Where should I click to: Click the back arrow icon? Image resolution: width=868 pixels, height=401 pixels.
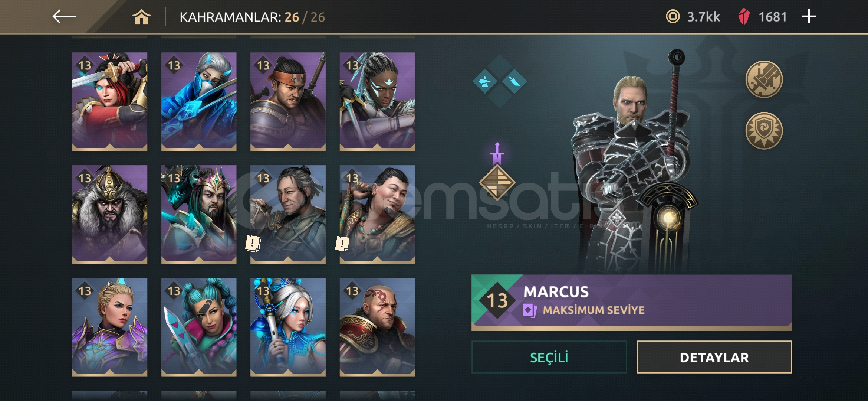tap(64, 17)
